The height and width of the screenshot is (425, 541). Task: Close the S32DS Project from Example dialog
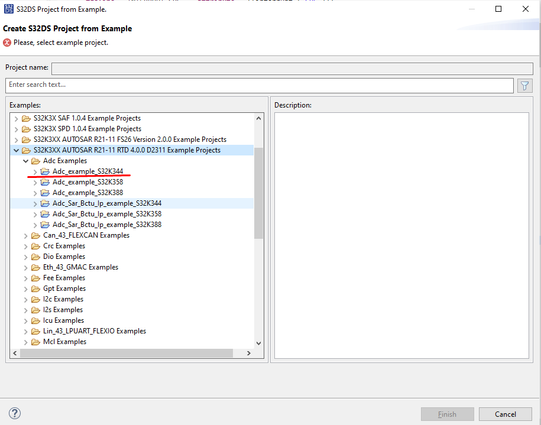point(525,9)
